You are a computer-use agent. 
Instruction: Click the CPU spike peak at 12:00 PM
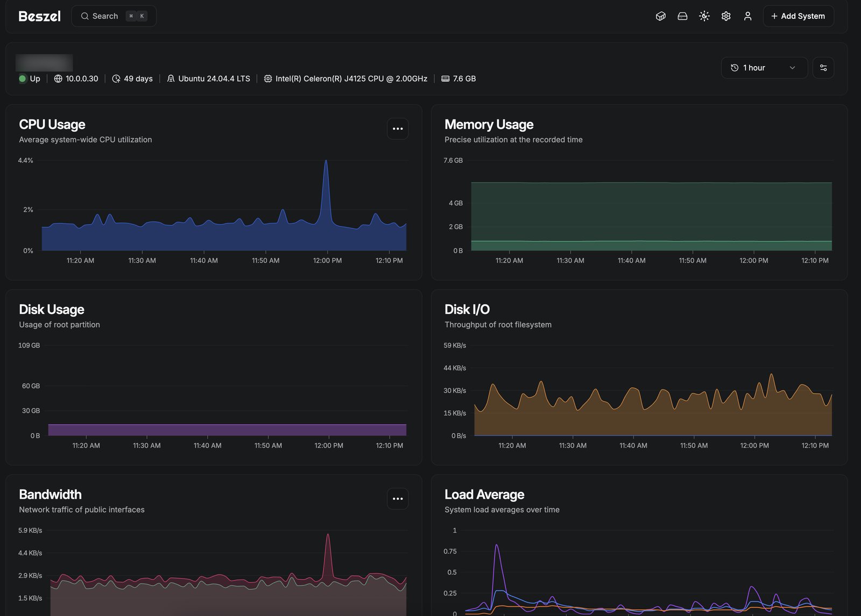(x=326, y=161)
